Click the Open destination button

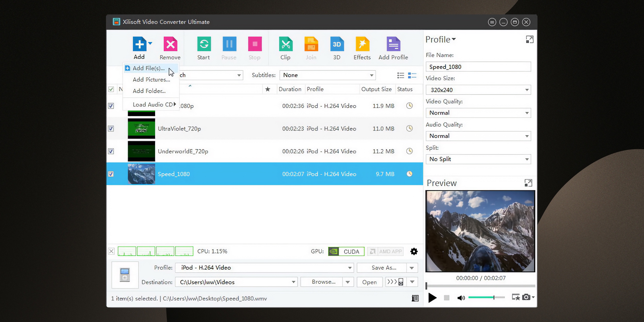(369, 282)
